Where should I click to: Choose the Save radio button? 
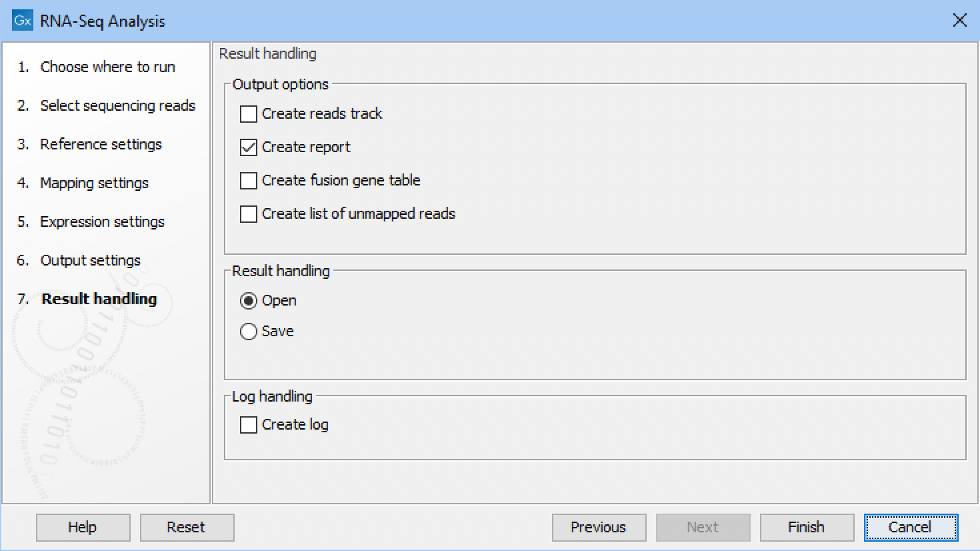[x=249, y=332]
